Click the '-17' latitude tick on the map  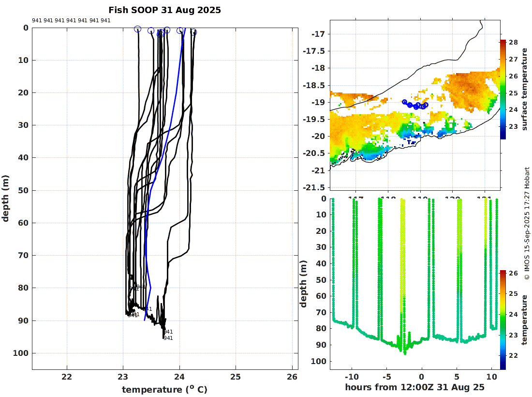(x=318, y=34)
